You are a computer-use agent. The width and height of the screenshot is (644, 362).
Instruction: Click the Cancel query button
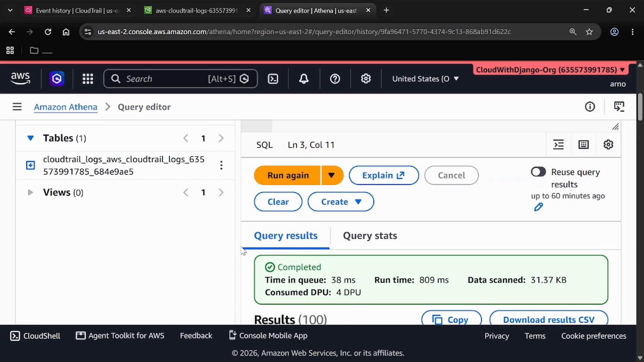[451, 175]
